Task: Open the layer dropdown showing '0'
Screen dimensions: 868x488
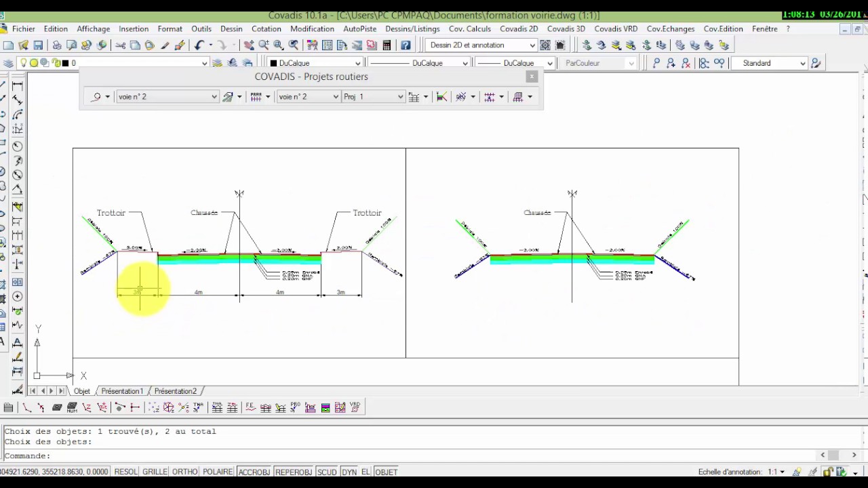Action: point(138,63)
